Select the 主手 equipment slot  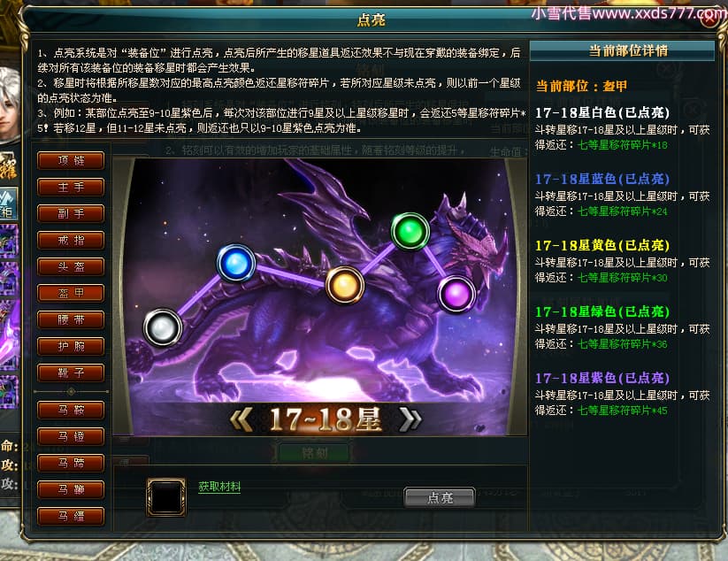[71, 188]
